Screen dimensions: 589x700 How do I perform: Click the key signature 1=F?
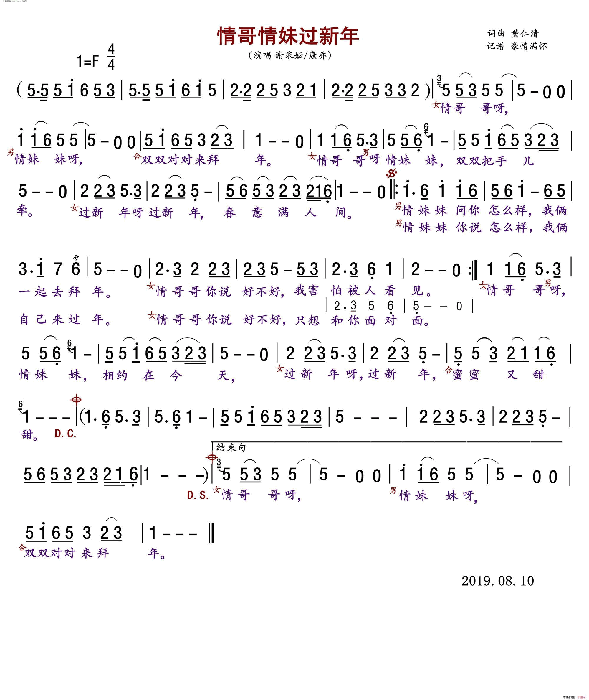coord(88,61)
